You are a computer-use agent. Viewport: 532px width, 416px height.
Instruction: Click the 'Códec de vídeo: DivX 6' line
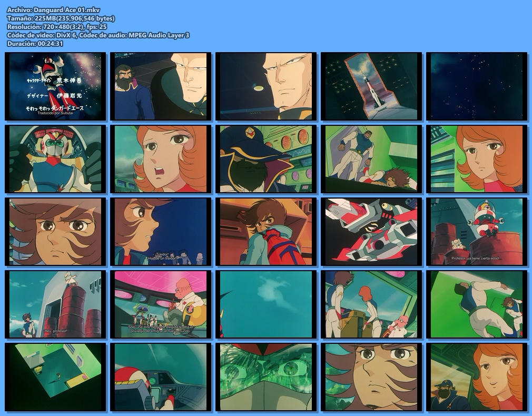tap(98, 35)
